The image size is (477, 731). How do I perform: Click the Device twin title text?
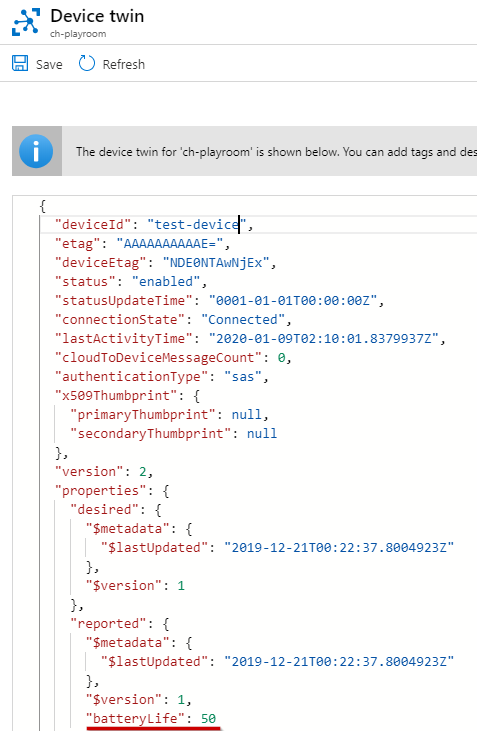pos(97,16)
